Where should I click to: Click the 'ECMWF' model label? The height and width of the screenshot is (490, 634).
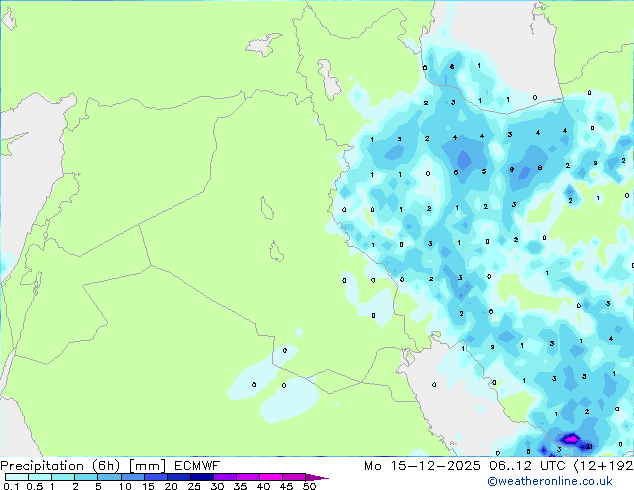197,466
